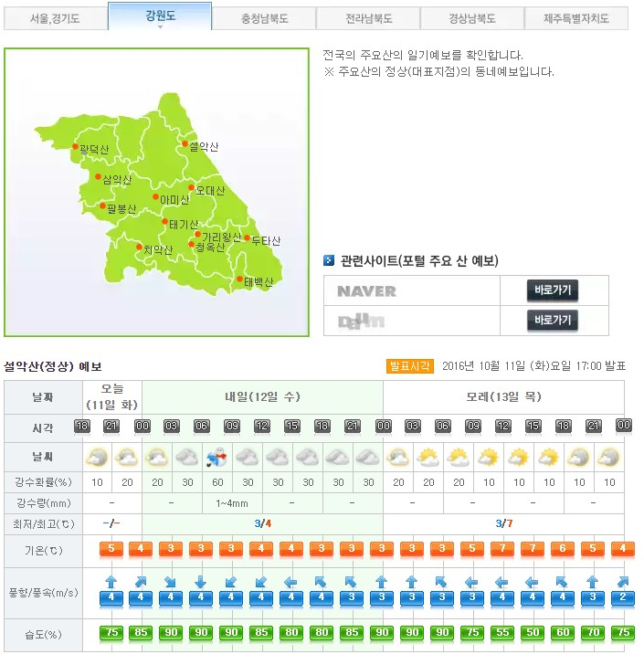Image resolution: width=644 pixels, height=654 pixels.
Task: Select the 광덕산 marker on the map
Action: [x=75, y=146]
